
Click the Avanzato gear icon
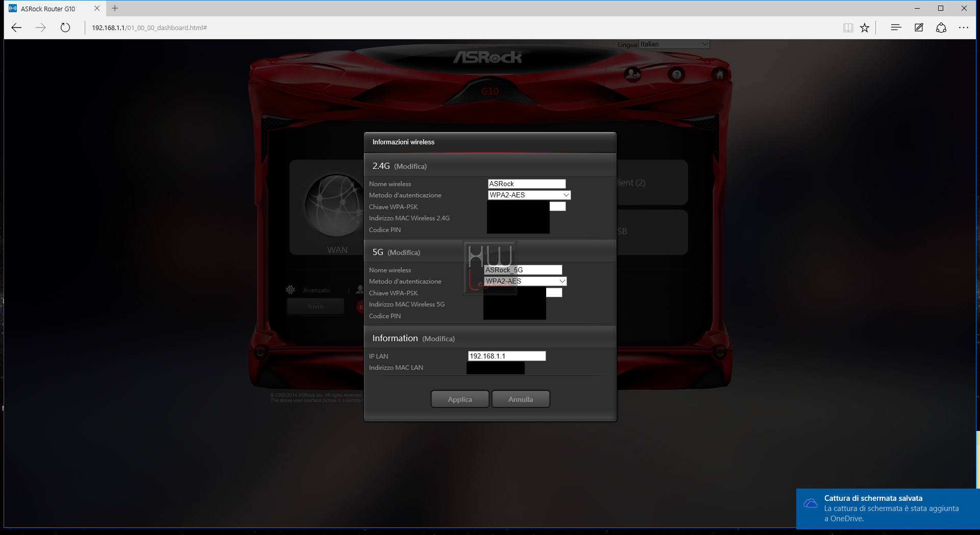[290, 290]
